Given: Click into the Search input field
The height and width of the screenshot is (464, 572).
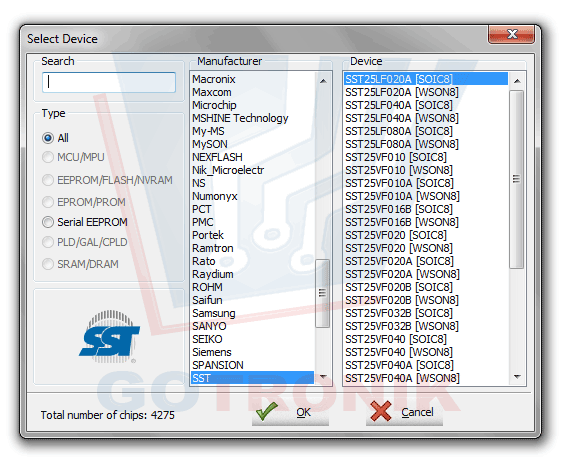Looking at the screenshot, I should [109, 82].
